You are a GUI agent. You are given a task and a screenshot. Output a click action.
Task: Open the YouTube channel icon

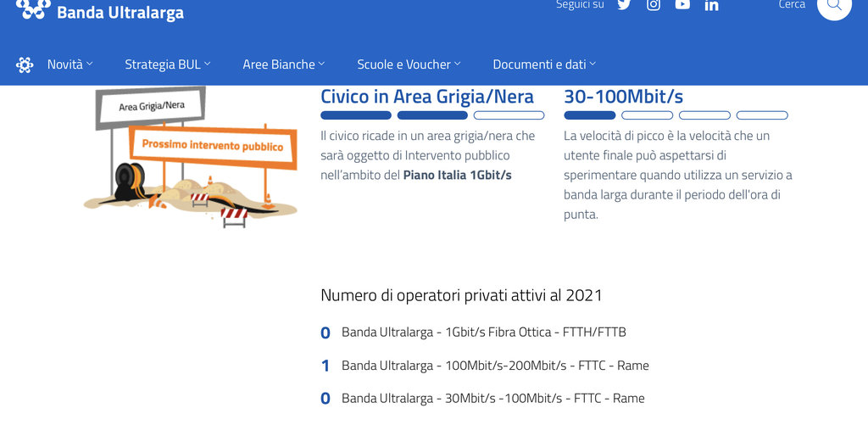pyautogui.click(x=682, y=5)
